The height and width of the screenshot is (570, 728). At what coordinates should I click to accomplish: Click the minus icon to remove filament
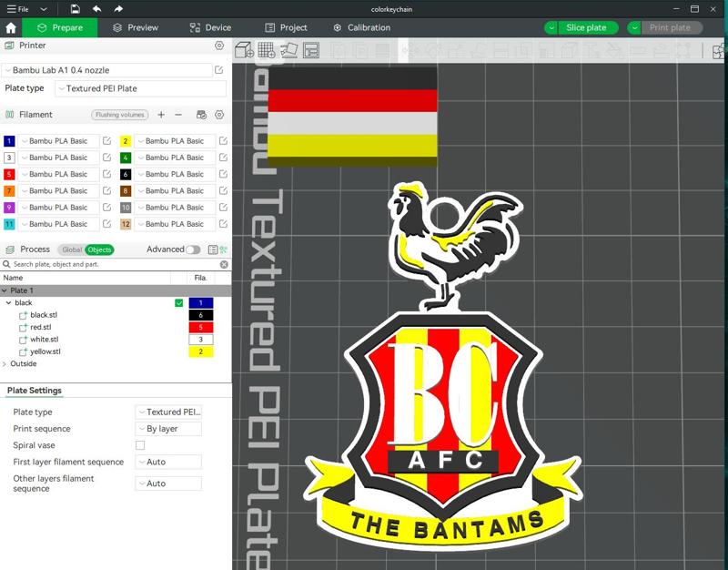pyautogui.click(x=178, y=115)
